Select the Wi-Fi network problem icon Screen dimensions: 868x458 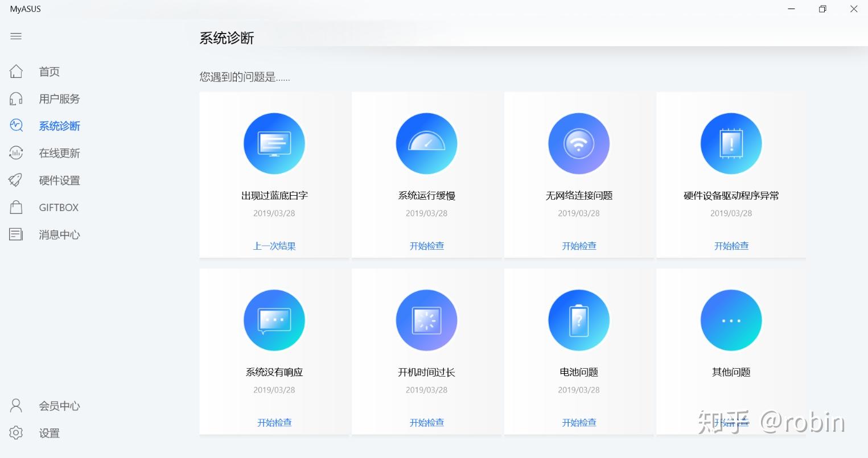(578, 143)
